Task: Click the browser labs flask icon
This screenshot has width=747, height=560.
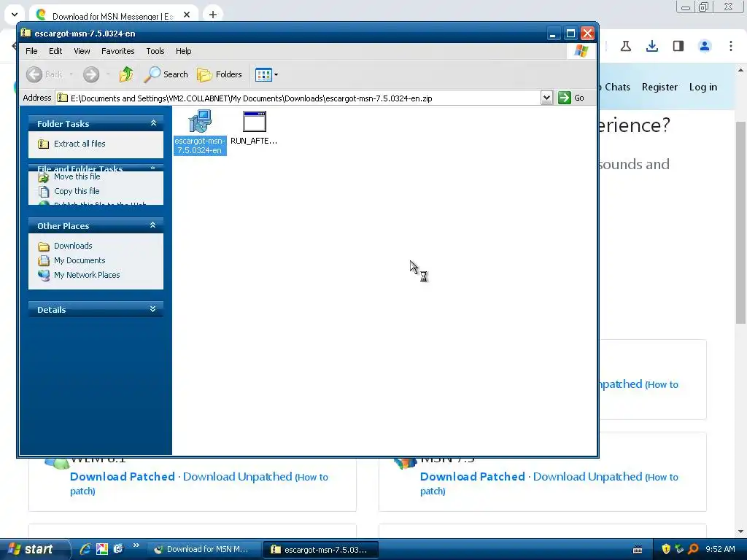Action: pos(626,46)
